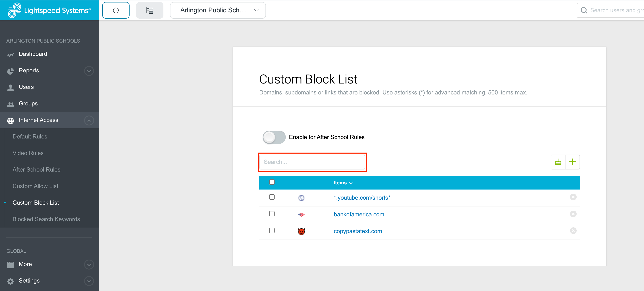Click the Groups icon in the sidebar
Screen dimensions: 644x291
[11, 104]
